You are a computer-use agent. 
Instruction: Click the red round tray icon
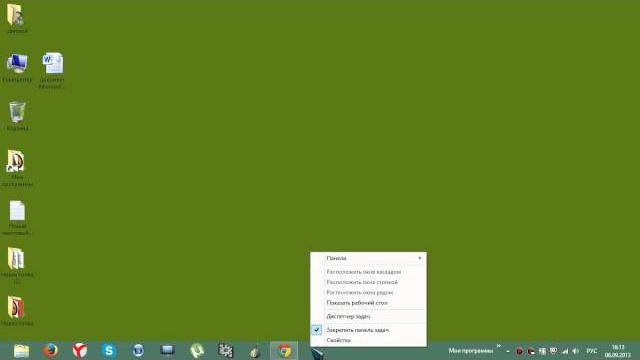coord(520,351)
